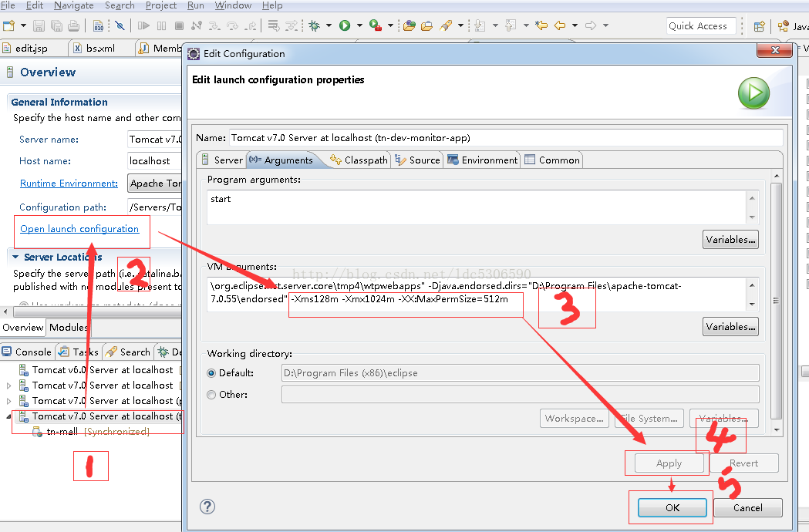Click the binary 010 file toolbar icon

point(99,25)
